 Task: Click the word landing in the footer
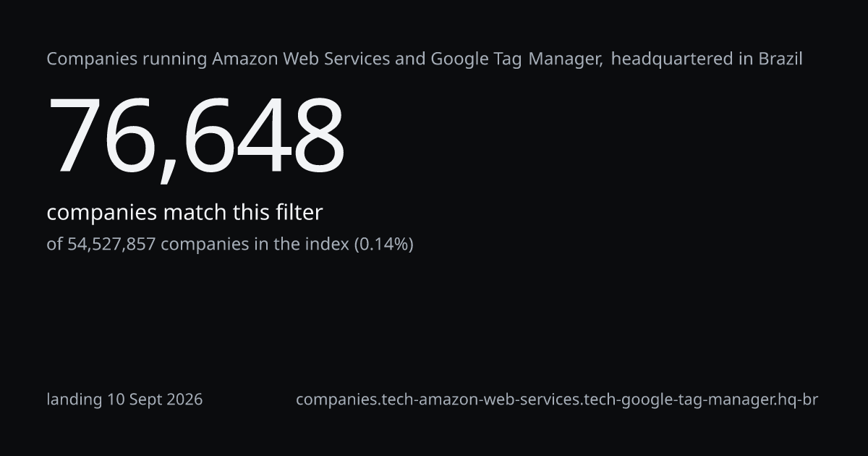click(x=75, y=400)
